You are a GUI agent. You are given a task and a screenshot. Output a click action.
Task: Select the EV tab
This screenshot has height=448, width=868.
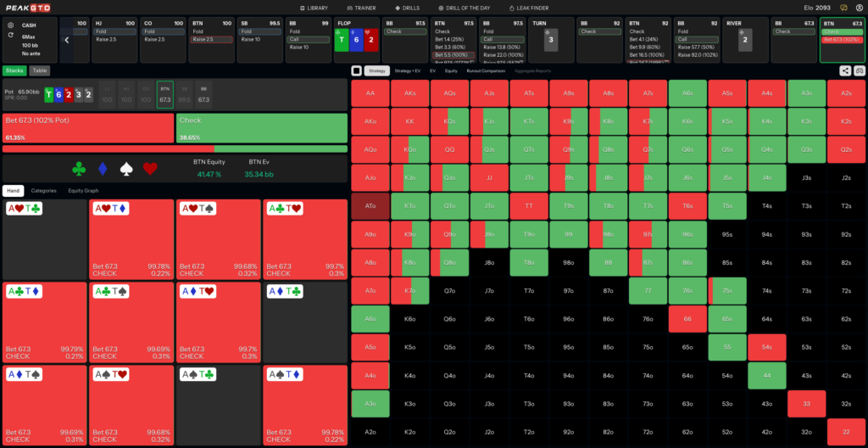433,70
